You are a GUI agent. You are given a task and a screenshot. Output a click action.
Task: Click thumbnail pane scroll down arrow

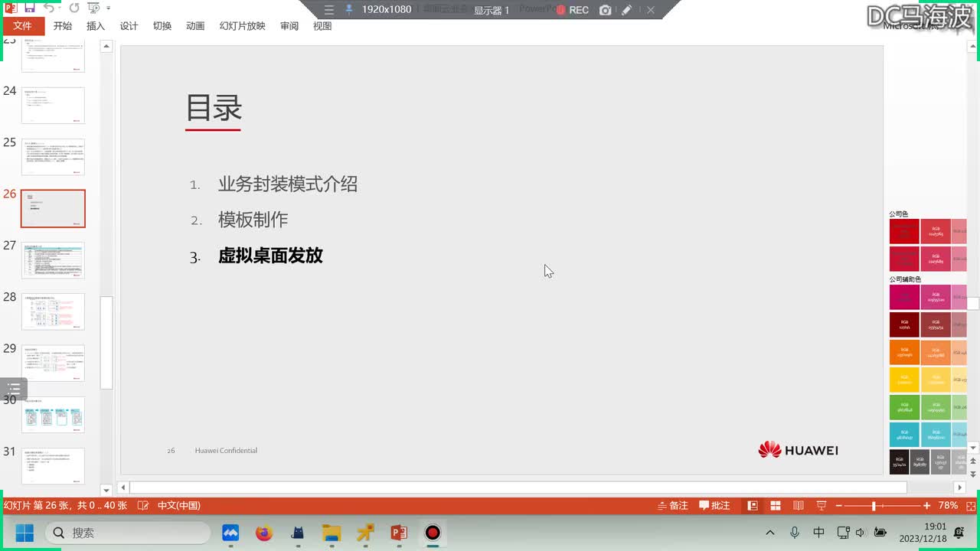[x=106, y=490]
